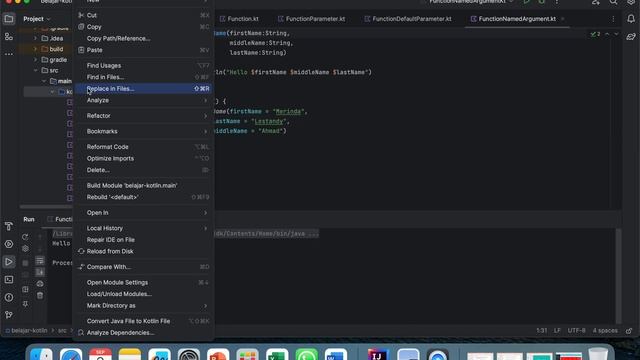Choose Replace in Files...
The height and width of the screenshot is (360, 640).
tap(144, 89)
